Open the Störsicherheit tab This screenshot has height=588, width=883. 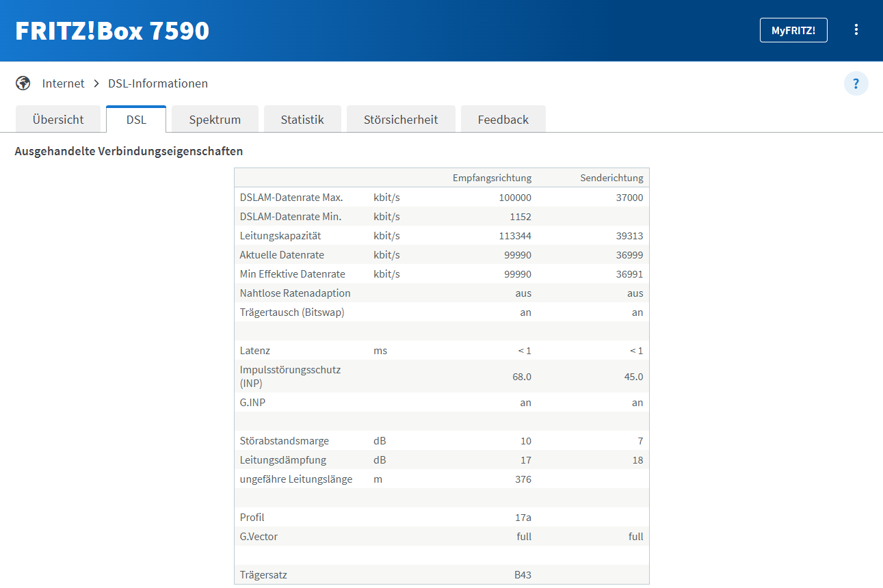[x=401, y=120]
